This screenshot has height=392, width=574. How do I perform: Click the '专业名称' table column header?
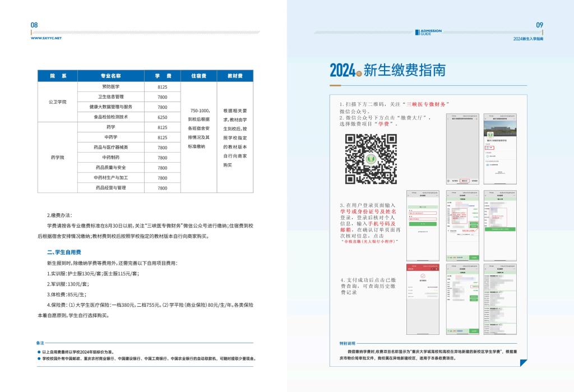(110, 76)
